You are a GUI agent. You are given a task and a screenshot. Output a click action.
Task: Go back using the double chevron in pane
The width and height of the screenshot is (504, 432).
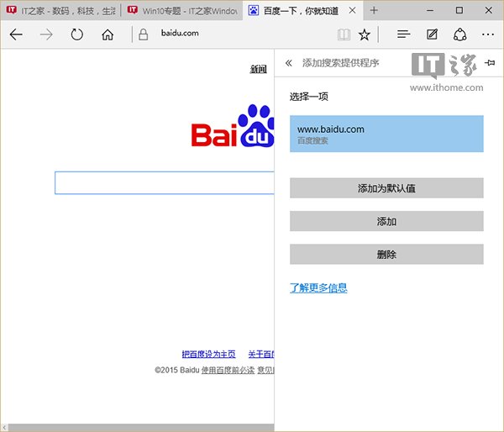coord(289,63)
